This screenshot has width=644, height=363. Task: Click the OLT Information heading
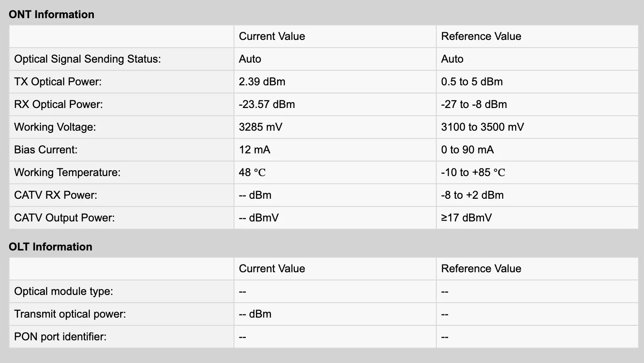point(50,247)
